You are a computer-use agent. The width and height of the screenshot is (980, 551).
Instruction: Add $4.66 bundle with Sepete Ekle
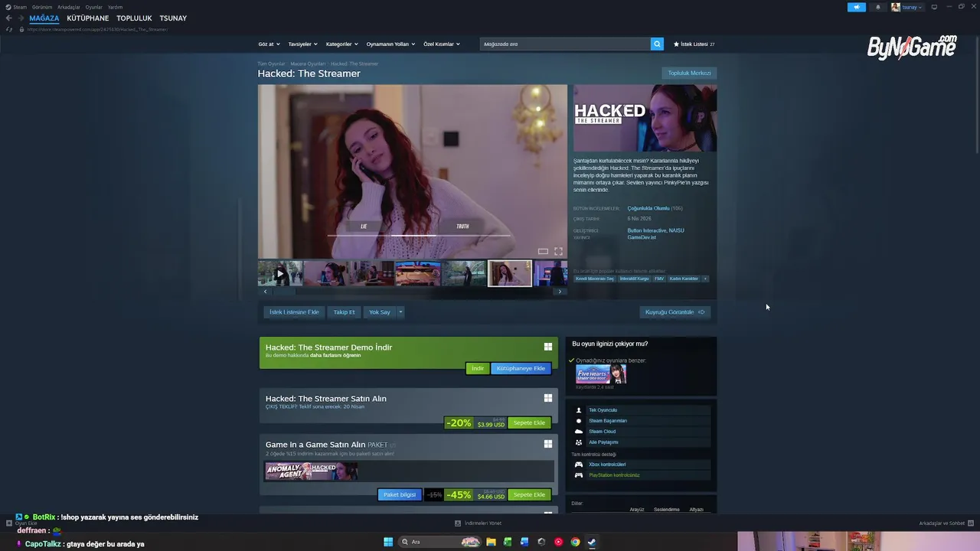pos(529,494)
